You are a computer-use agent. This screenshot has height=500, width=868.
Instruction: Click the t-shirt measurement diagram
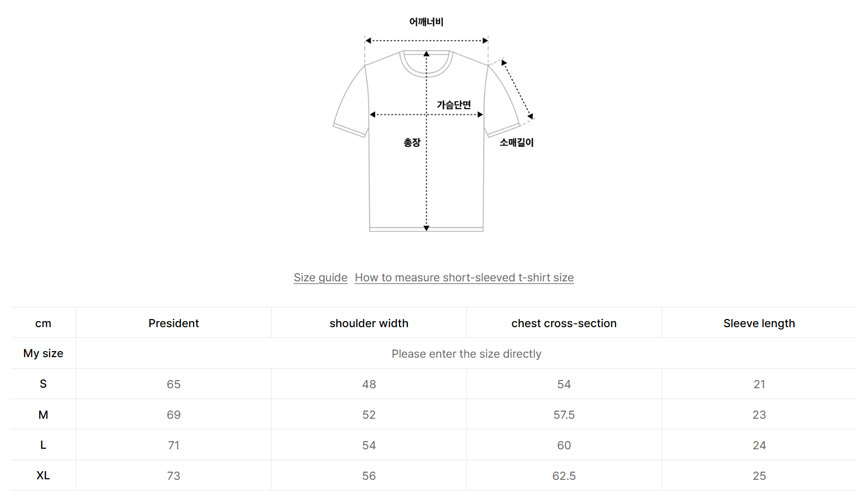pyautogui.click(x=434, y=125)
